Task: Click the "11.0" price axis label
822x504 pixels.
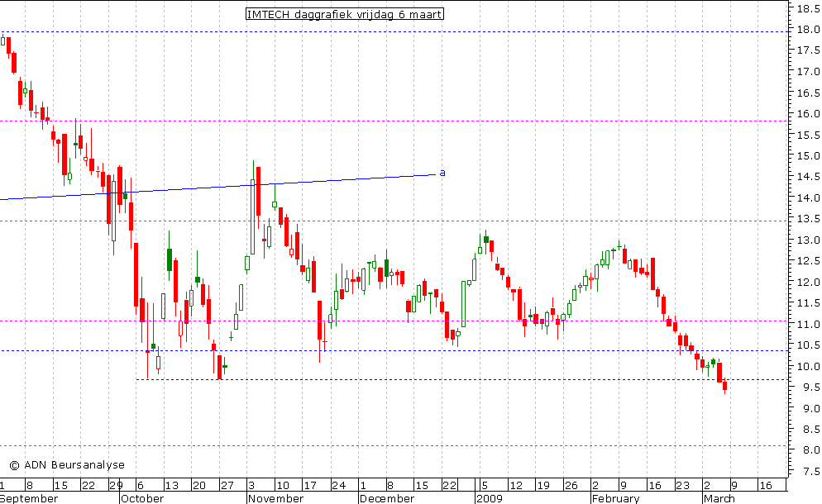Action: click(x=809, y=324)
